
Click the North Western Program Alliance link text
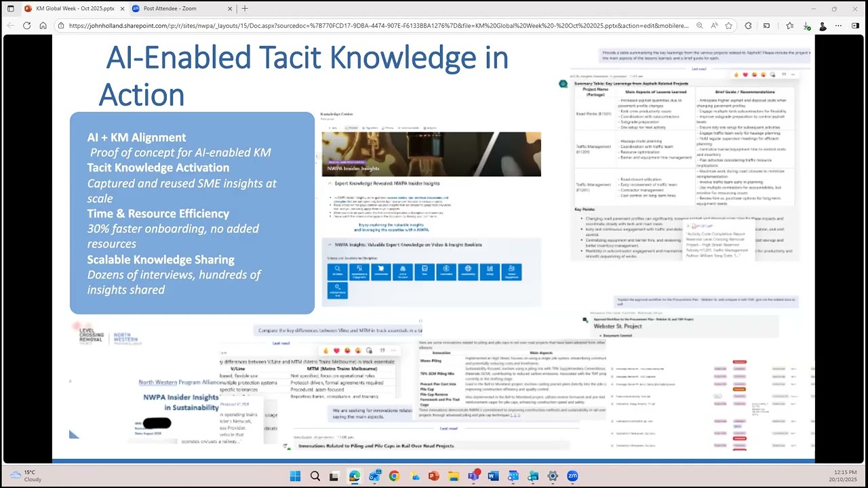point(178,382)
